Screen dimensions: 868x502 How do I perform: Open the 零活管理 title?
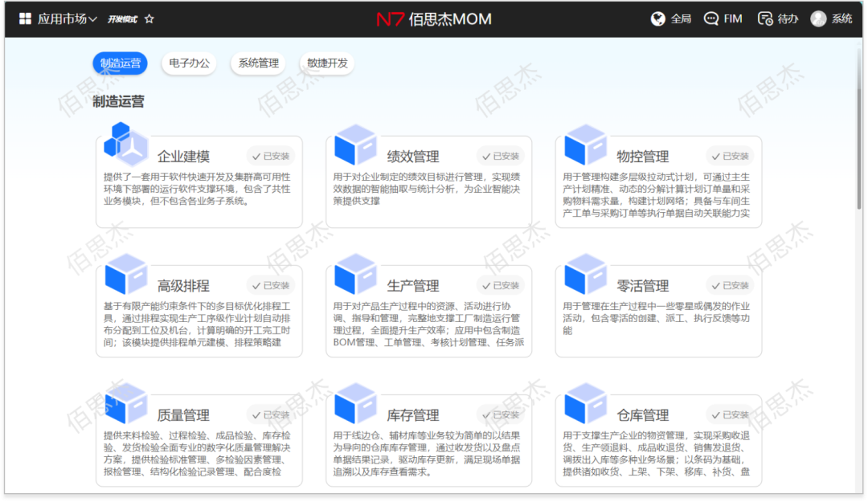coord(643,286)
